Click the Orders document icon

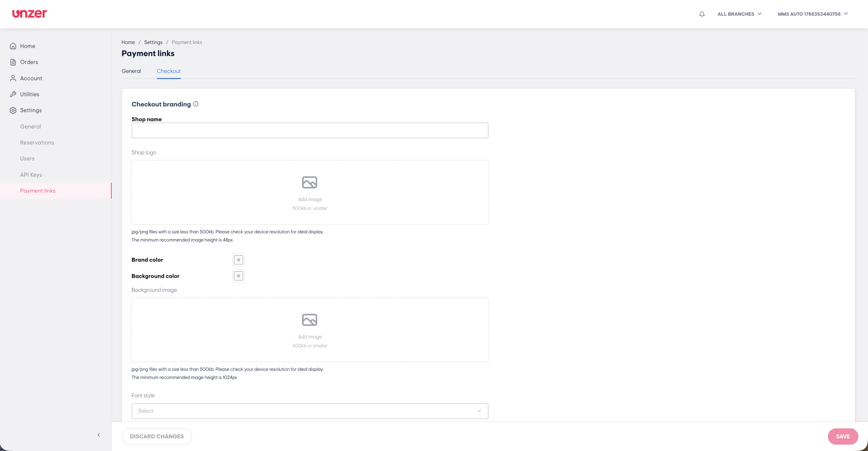(x=13, y=62)
